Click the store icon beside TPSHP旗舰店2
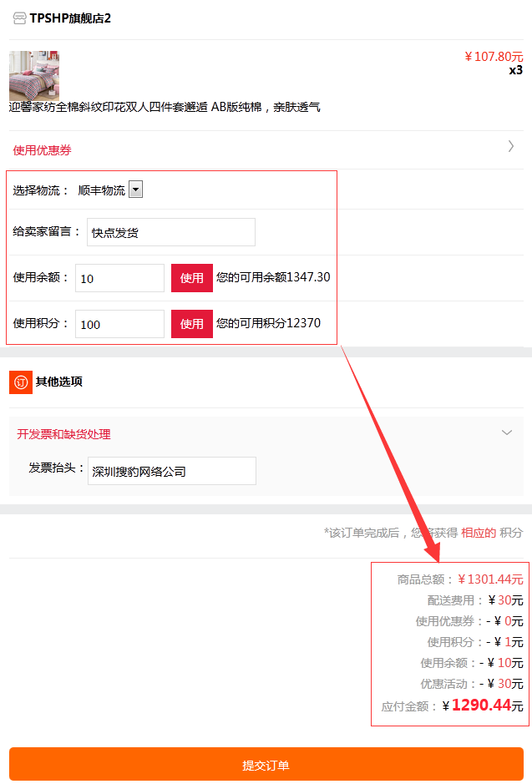The height and width of the screenshot is (784, 532). [x=19, y=18]
